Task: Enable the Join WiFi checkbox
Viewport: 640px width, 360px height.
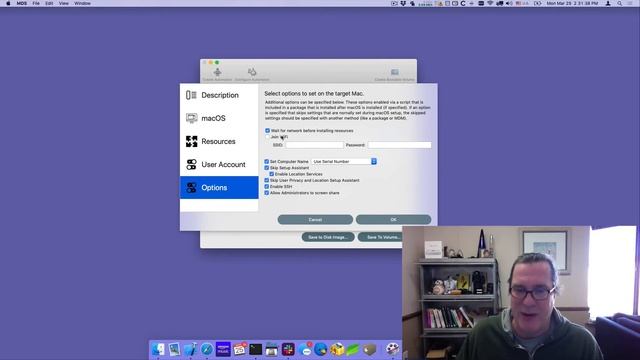Action: click(267, 137)
